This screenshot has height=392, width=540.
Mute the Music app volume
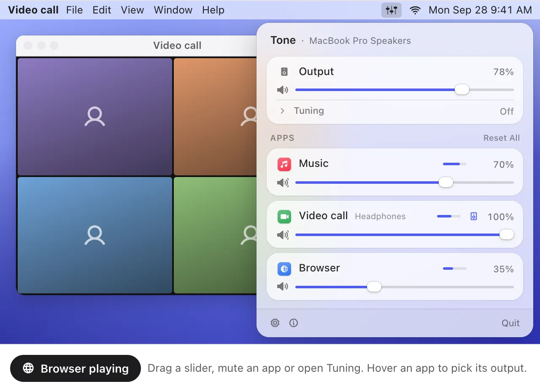[x=283, y=183]
